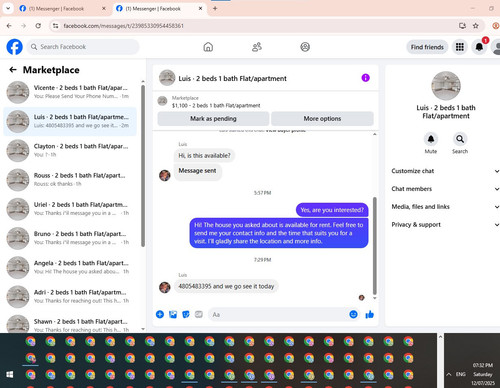Send a thumbs-up like
The width and height of the screenshot is (500, 388).
pyautogui.click(x=369, y=314)
